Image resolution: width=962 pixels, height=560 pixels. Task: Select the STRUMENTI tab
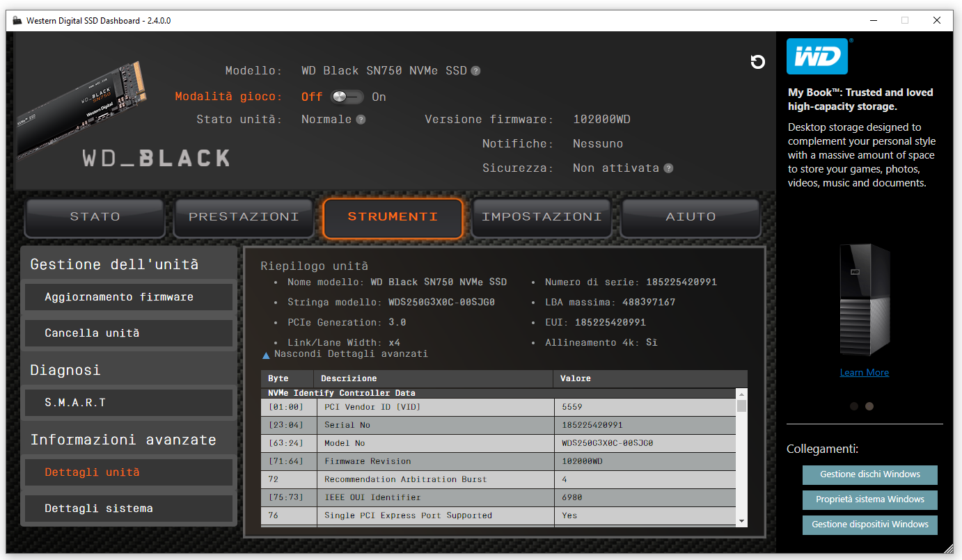pos(393,217)
